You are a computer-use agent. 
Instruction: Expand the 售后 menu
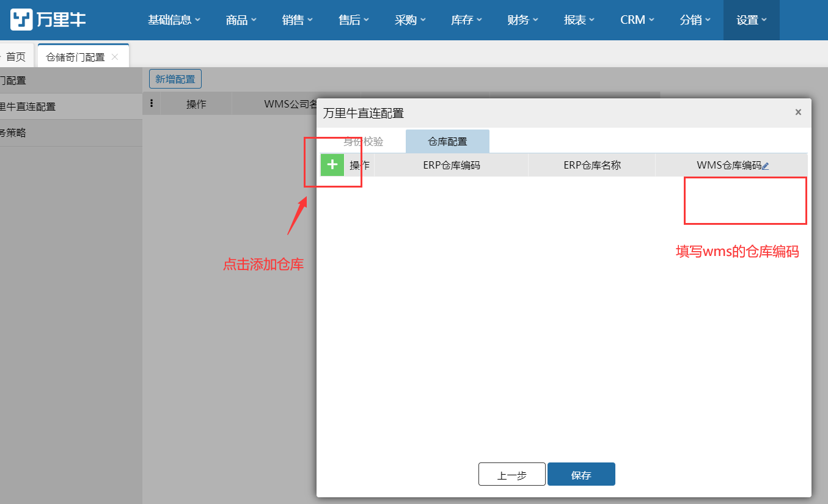coord(354,20)
